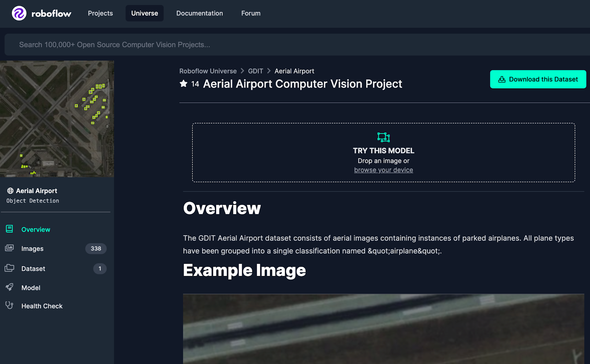
Task: Click the Health Check stethoscope icon
Action: pyautogui.click(x=10, y=305)
